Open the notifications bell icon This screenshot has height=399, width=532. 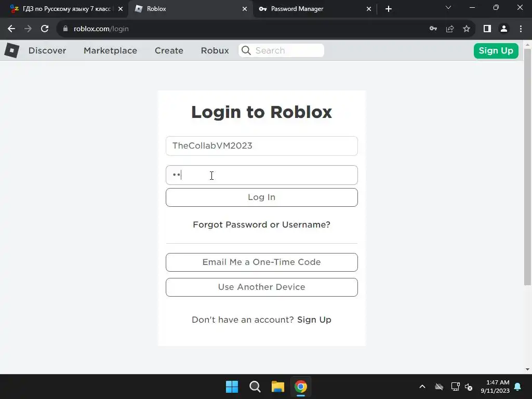(x=518, y=387)
